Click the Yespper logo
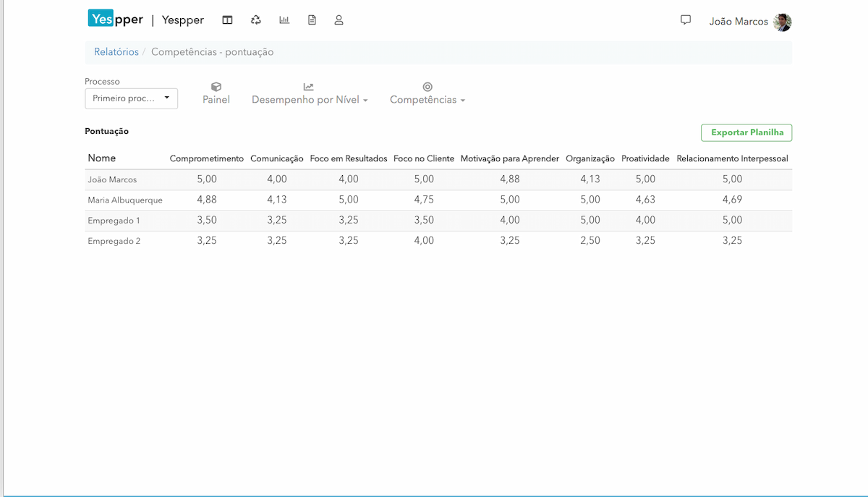868x497 pixels. coord(116,20)
